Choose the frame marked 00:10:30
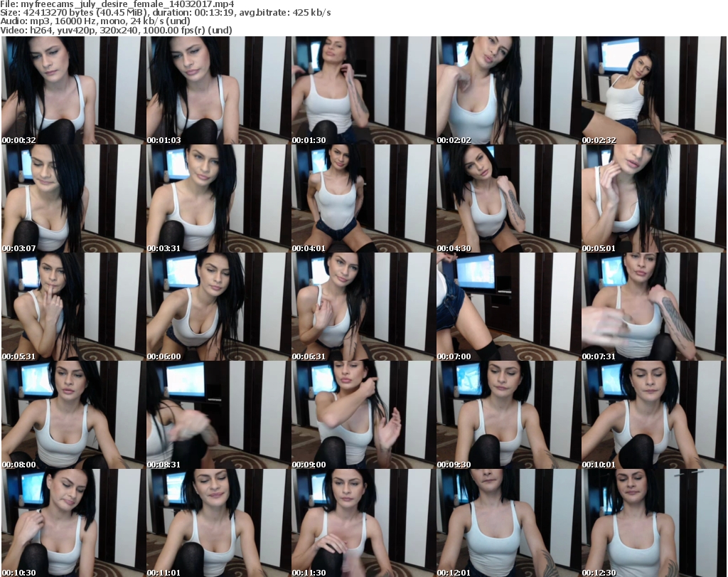Screen dimensions: 728x577 (x=73, y=523)
